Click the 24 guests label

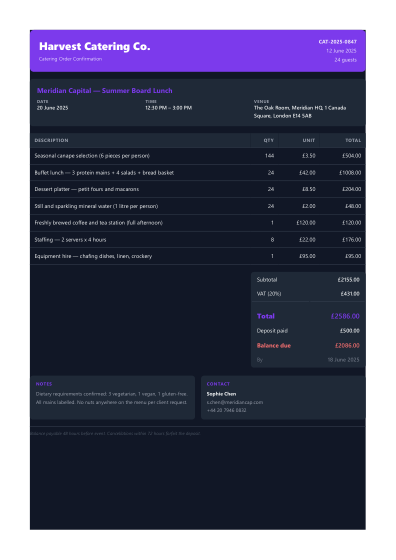point(345,60)
